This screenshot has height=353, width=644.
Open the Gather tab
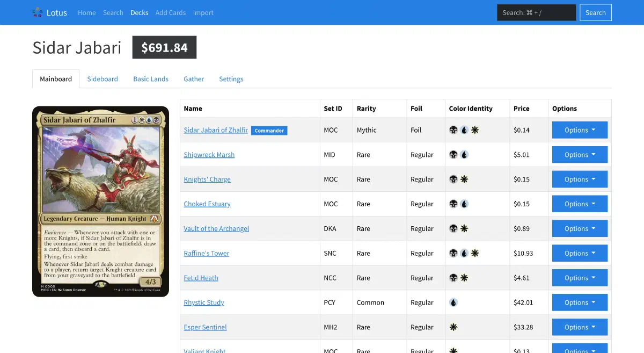pos(194,79)
